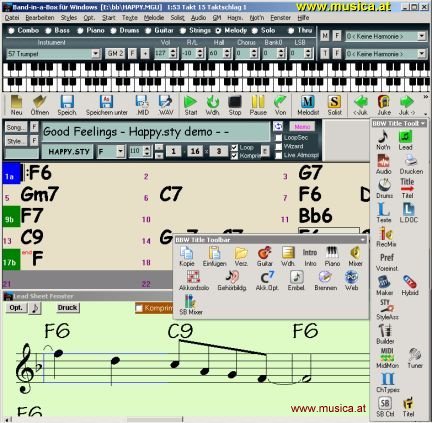
Task: Select the Drums part radio button
Action: pyautogui.click(x=113, y=31)
